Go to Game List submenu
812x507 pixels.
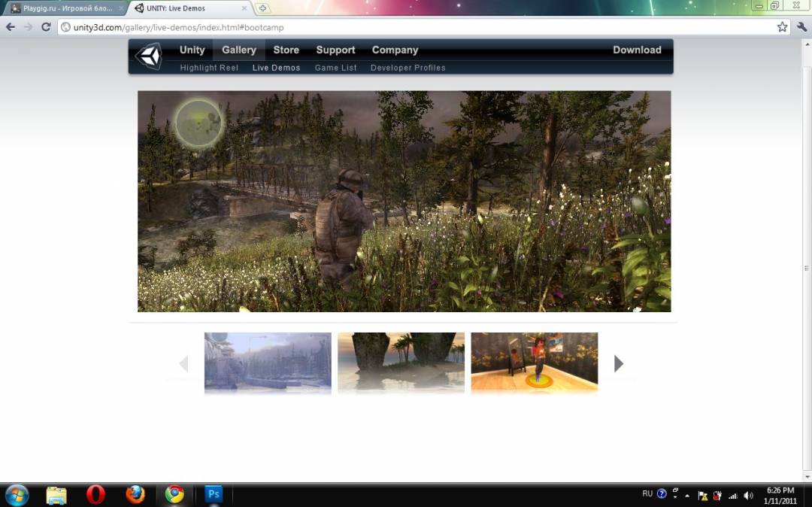tap(335, 68)
